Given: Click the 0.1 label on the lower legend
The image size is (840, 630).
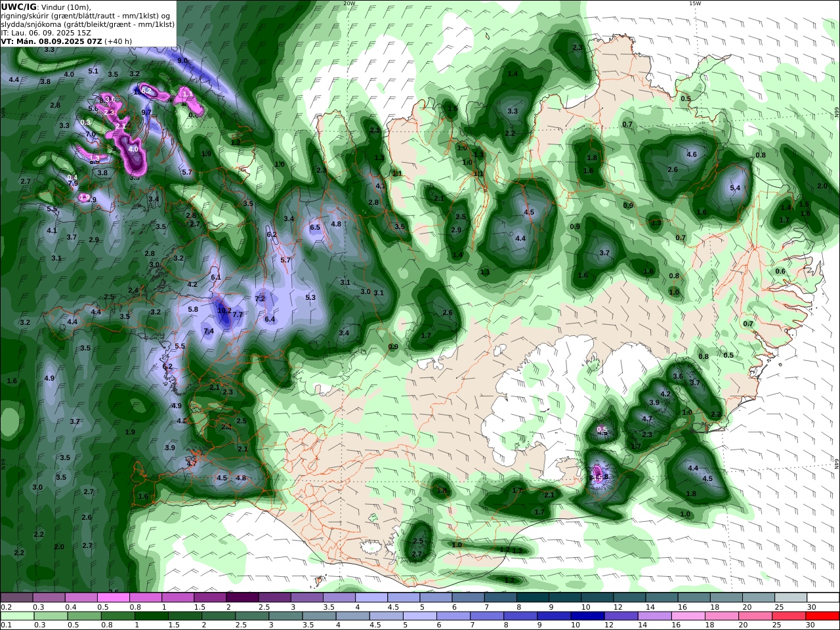Looking at the screenshot, I should (x=6, y=626).
